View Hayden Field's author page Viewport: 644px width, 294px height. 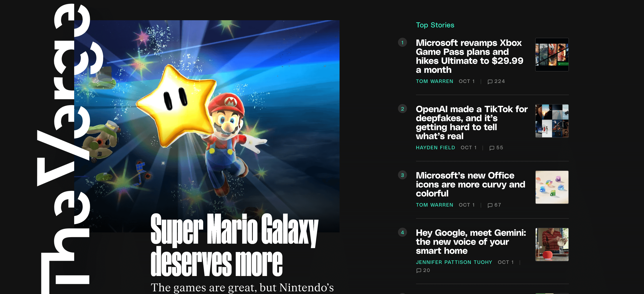point(435,148)
